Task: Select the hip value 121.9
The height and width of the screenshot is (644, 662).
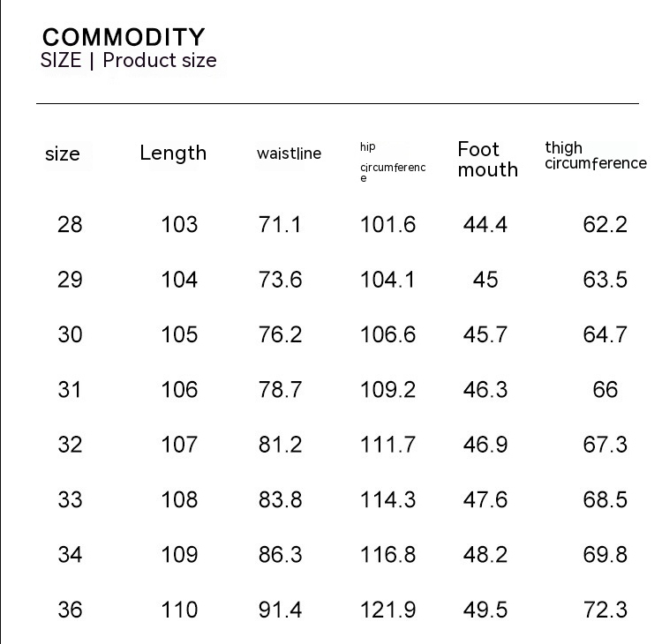Action: click(387, 610)
